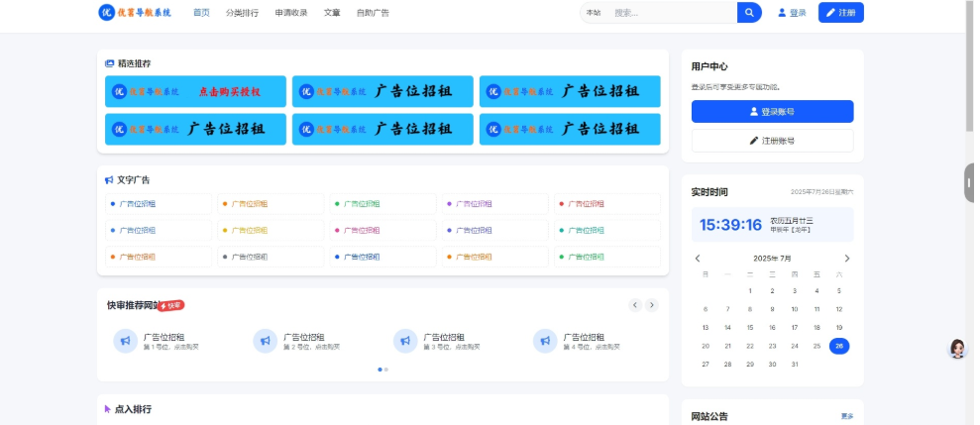Click the blue search magnifier icon
This screenshot has height=425, width=980.
pos(749,13)
